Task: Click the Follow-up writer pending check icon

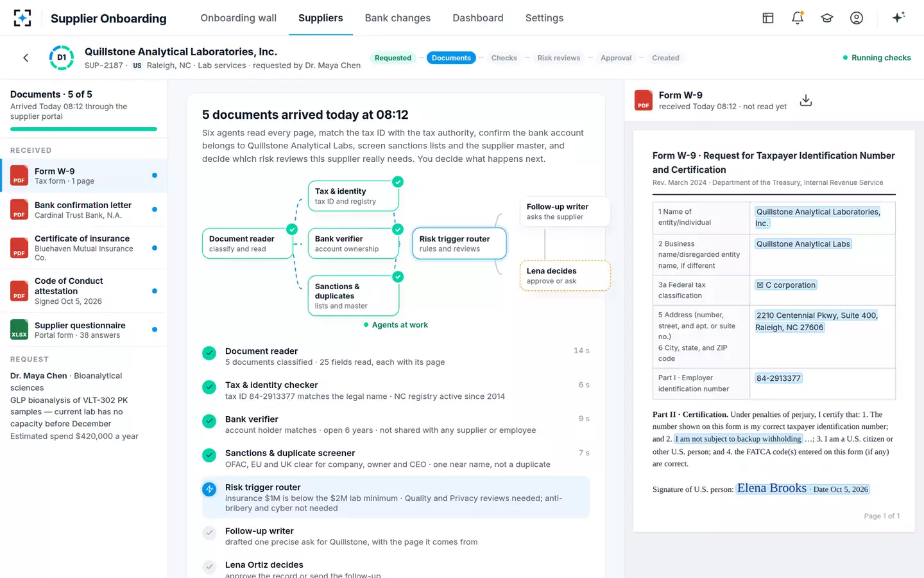Action: point(209,533)
